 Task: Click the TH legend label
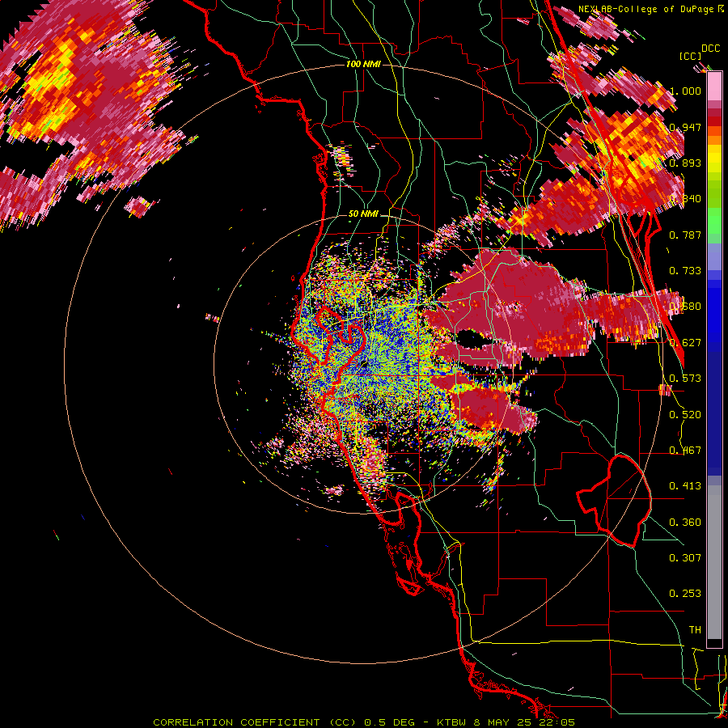(695, 630)
